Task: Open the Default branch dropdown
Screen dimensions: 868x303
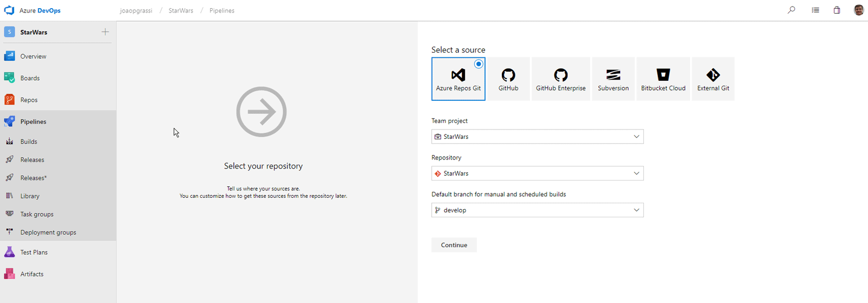Action: coord(538,210)
